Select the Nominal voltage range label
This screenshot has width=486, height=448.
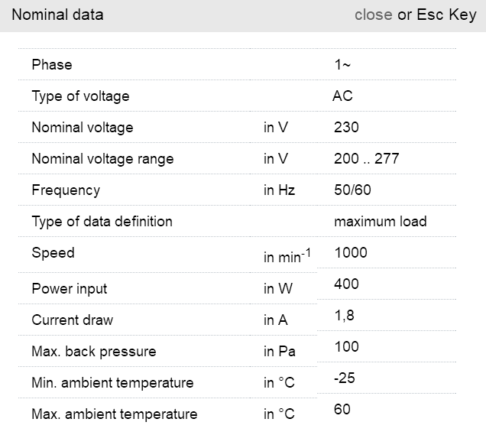(x=102, y=159)
